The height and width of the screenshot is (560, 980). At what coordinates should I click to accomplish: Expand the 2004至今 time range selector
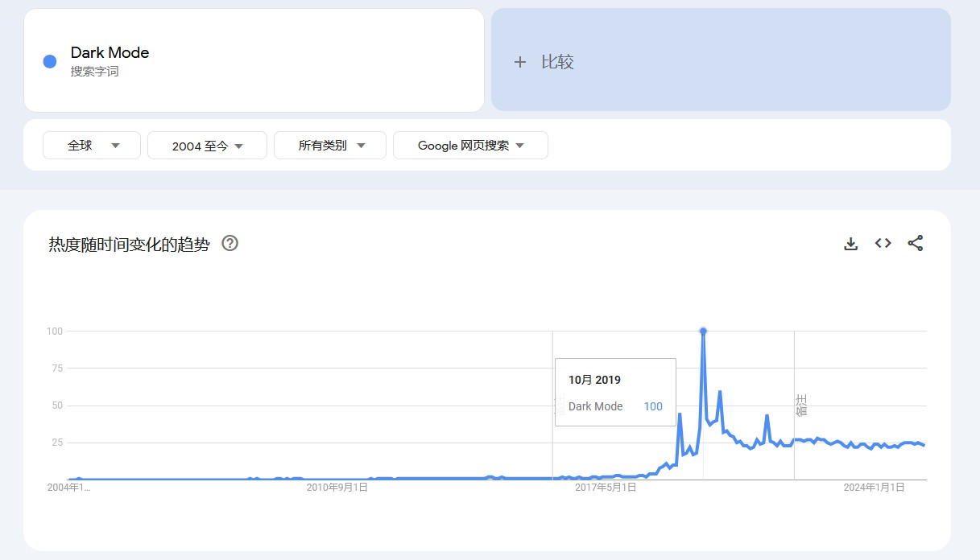click(207, 145)
